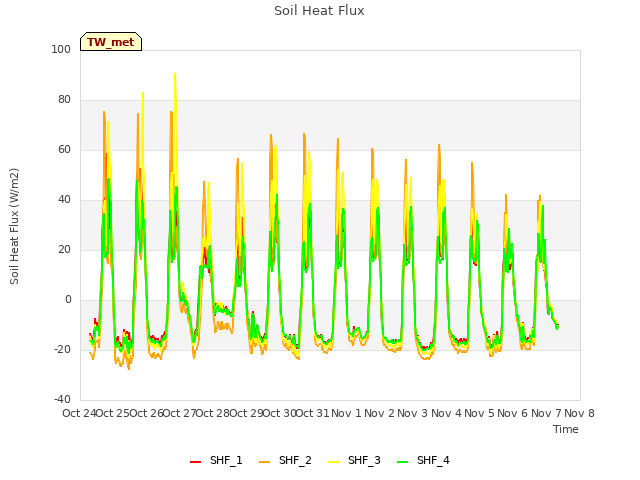Viewport: 640px width, 480px height.
Task: Click the Soil Heat Flux chart title
Action: click(x=319, y=11)
